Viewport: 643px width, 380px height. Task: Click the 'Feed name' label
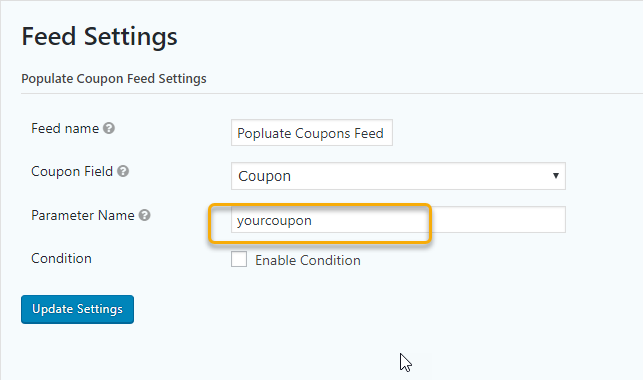click(x=65, y=128)
